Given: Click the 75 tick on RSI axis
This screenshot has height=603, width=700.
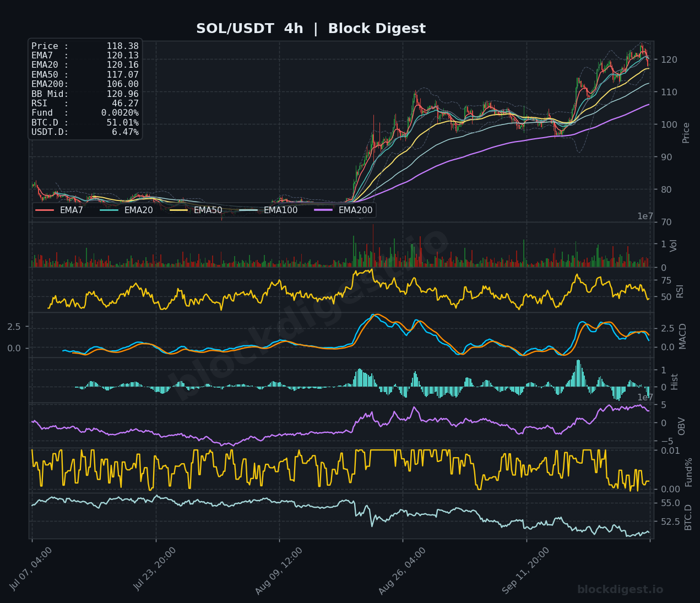Looking at the screenshot, I should tap(666, 281).
